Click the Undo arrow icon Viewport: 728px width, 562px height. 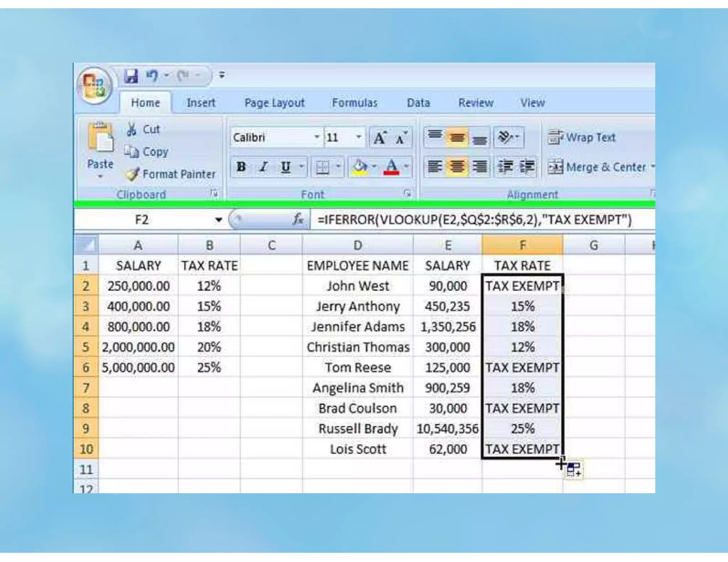pyautogui.click(x=152, y=76)
